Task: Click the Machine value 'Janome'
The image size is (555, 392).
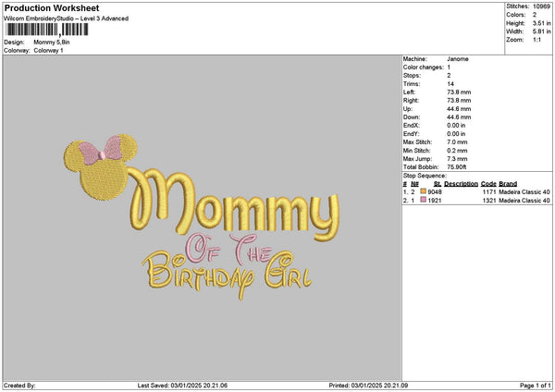Action: pos(458,59)
